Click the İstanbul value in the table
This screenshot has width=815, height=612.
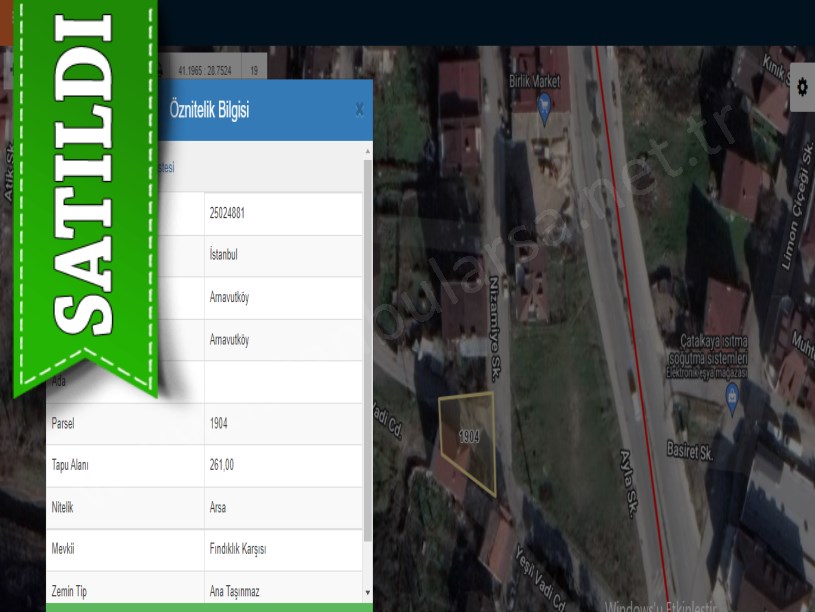pos(283,256)
